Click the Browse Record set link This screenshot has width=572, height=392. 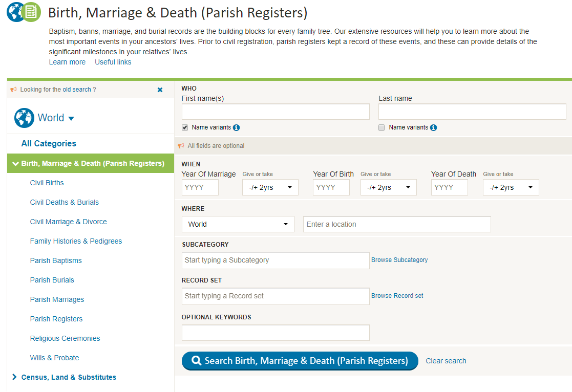pos(397,296)
